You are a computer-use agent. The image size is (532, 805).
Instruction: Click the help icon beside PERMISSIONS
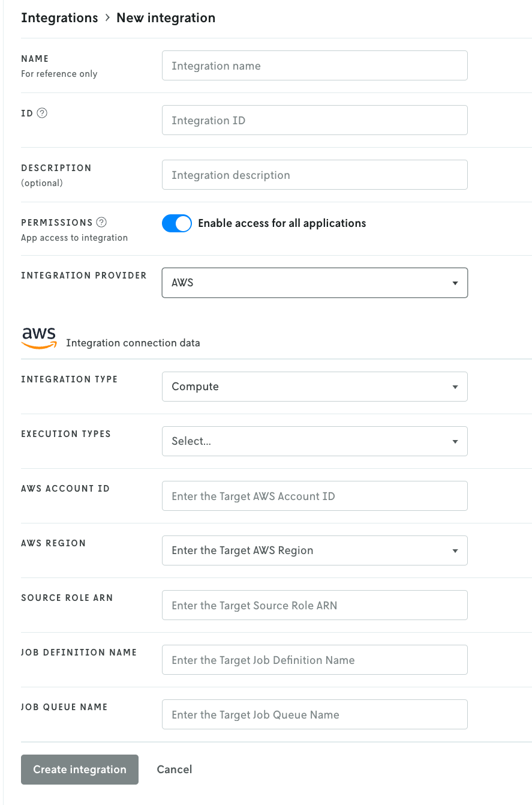pyautogui.click(x=101, y=222)
